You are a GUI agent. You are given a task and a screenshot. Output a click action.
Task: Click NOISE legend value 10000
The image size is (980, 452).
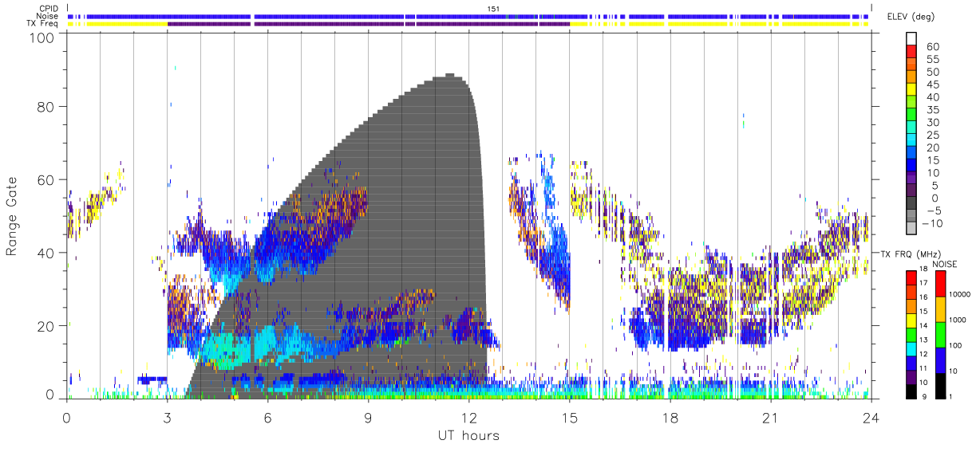(961, 295)
